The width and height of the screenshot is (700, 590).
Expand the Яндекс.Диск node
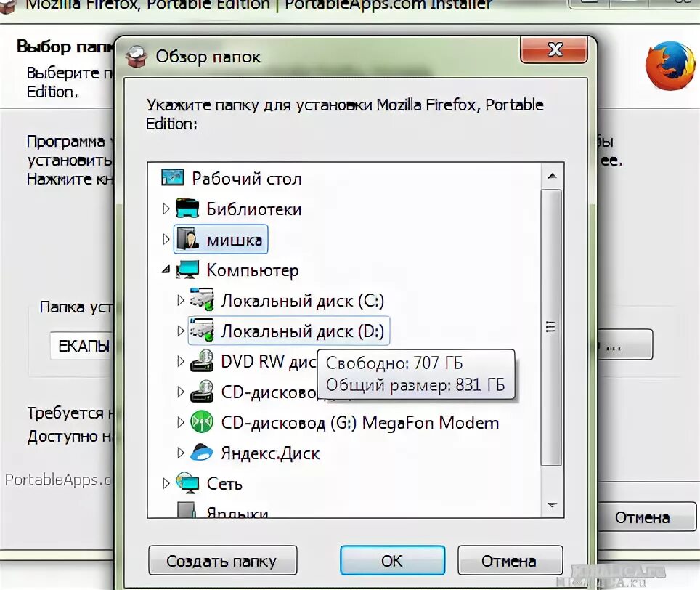pyautogui.click(x=180, y=453)
